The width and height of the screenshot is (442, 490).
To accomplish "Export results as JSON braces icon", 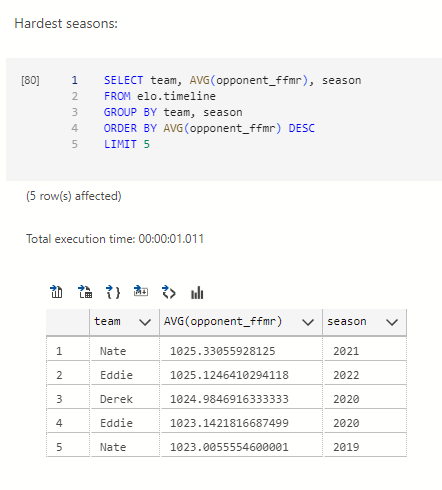I will coord(113,292).
